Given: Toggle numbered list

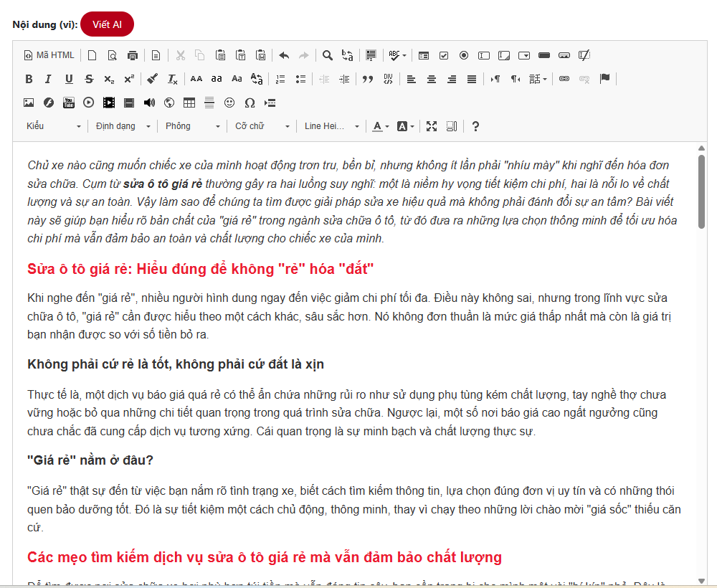Looking at the screenshot, I should coord(280,79).
